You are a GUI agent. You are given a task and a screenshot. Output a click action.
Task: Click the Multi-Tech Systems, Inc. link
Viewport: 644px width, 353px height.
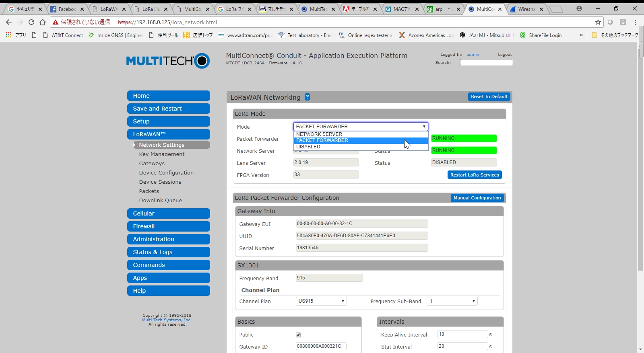(x=167, y=320)
